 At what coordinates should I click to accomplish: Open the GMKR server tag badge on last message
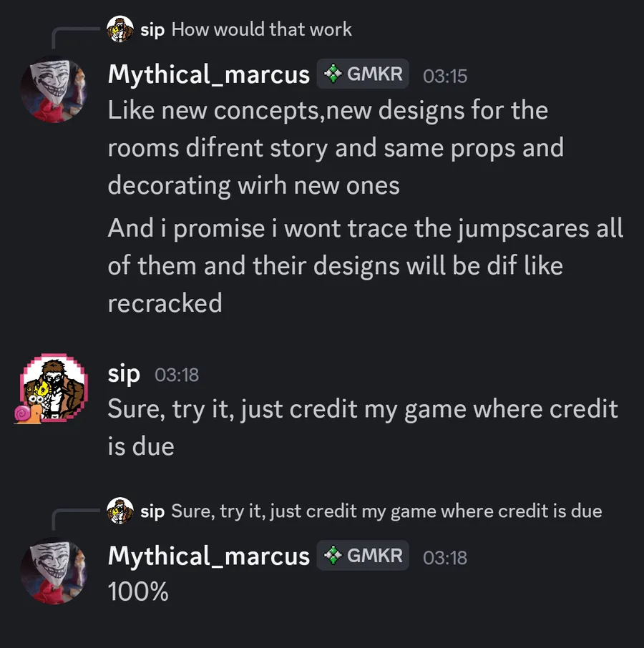tap(363, 556)
